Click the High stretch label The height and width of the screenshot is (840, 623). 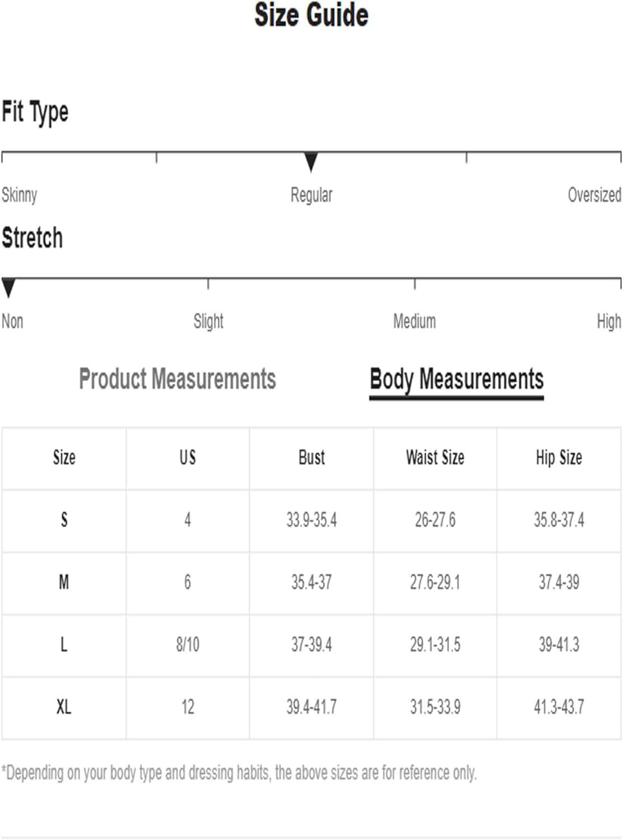pos(609,321)
